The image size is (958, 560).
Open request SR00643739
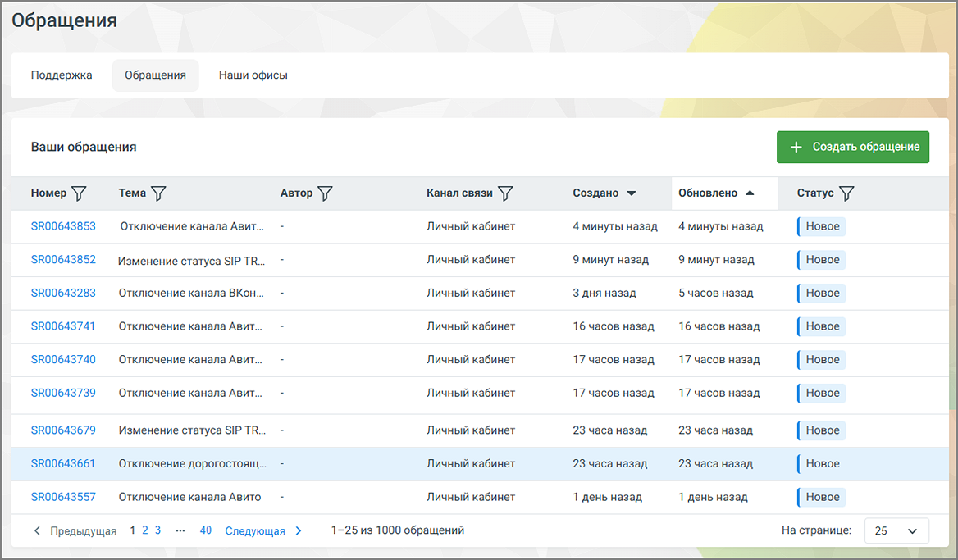[x=63, y=393]
